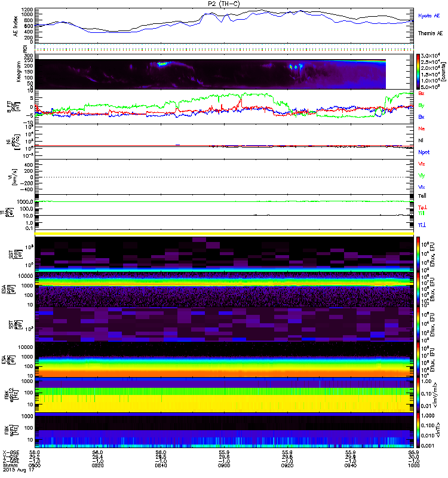Select the green Viy velocity legend label
The image size is (448, 478).
[x=422, y=176]
